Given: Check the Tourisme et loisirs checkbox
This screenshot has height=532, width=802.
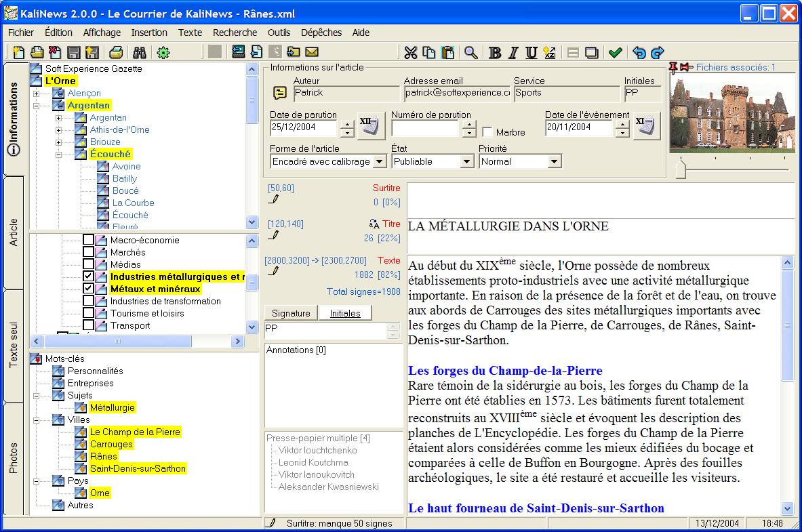Looking at the screenshot, I should [88, 313].
